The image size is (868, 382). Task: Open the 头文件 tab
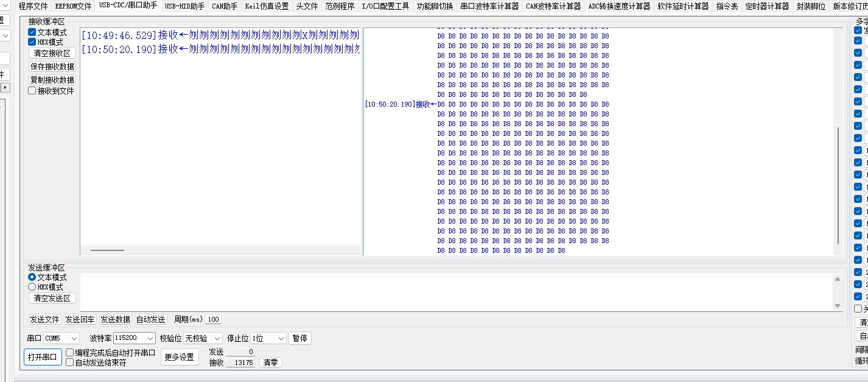(307, 7)
